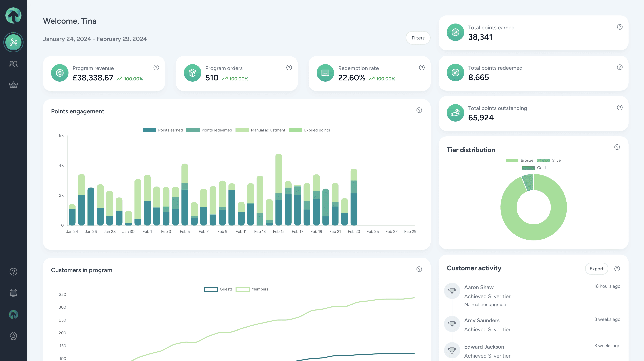
Task: Click Edward Jackson's trophy icon
Action: coord(452,350)
